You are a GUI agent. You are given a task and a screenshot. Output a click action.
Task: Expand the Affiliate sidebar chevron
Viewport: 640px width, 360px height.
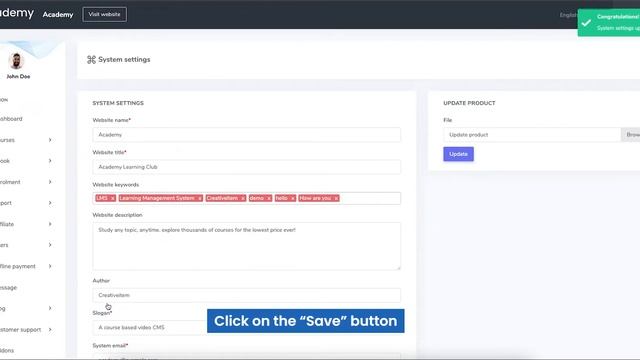pos(50,224)
